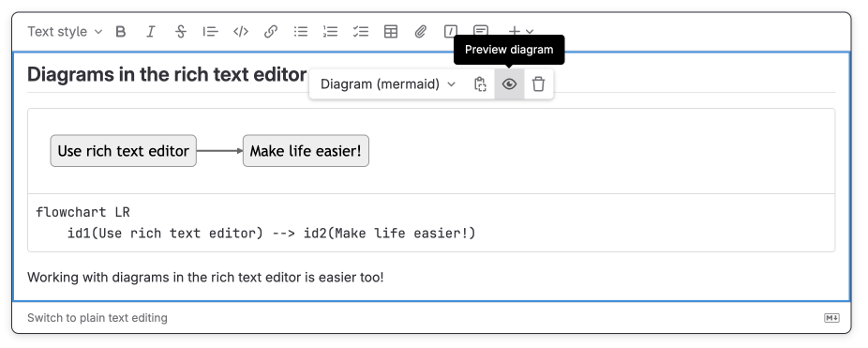The image size is (868, 348).
Task: Add a numbered list
Action: click(x=331, y=32)
